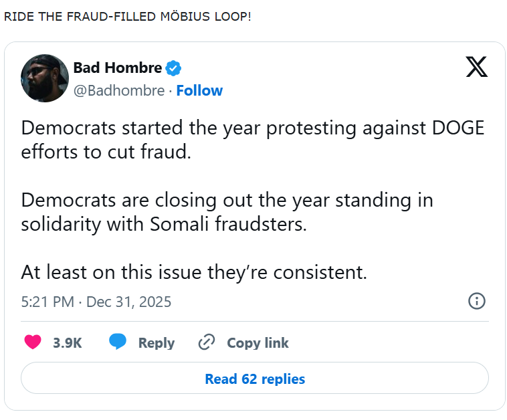Click the paragraph about solidarity with Somali fraudsters
Screen dimensions: 507x420
[x=227, y=212]
